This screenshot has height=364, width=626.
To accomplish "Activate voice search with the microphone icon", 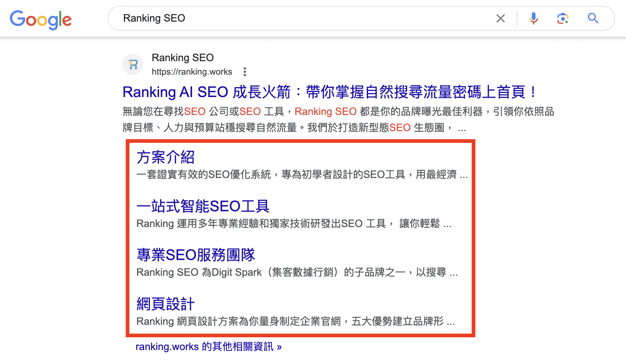I will 534,18.
